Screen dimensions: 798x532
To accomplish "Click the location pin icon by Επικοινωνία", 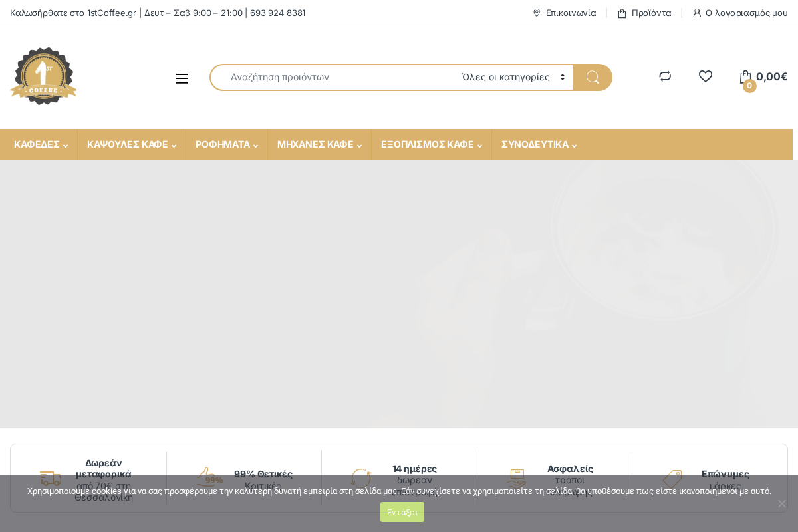I will click(x=537, y=13).
